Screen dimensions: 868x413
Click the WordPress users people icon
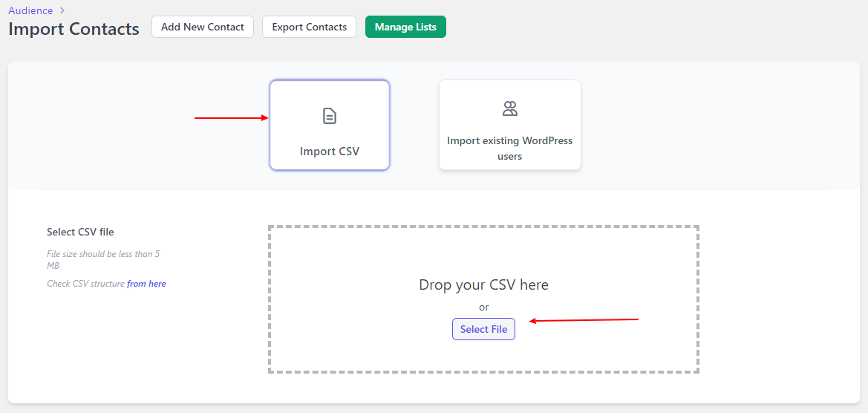510,108
